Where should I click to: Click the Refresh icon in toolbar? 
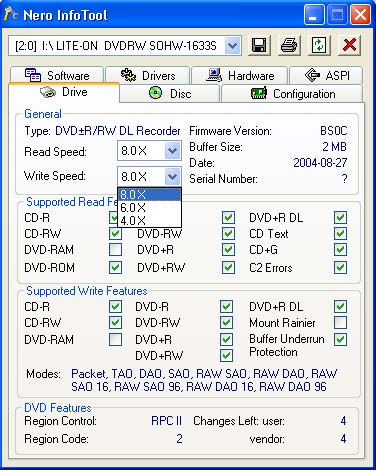[319, 45]
